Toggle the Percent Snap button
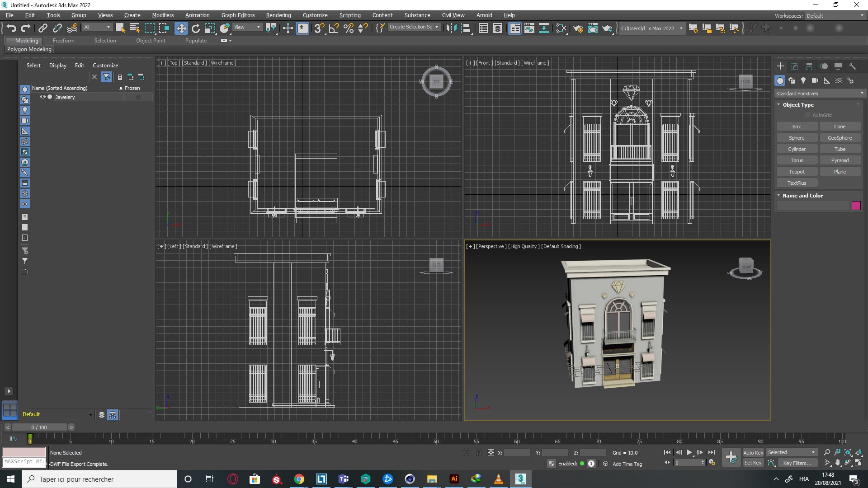 point(348,28)
